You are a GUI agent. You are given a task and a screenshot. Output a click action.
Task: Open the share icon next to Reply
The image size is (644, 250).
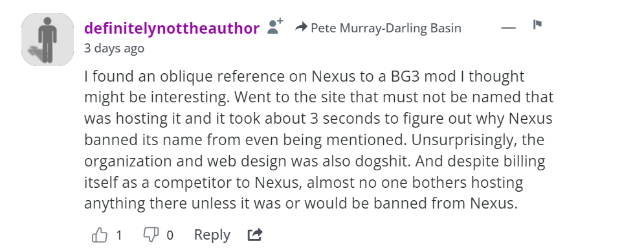point(254,235)
